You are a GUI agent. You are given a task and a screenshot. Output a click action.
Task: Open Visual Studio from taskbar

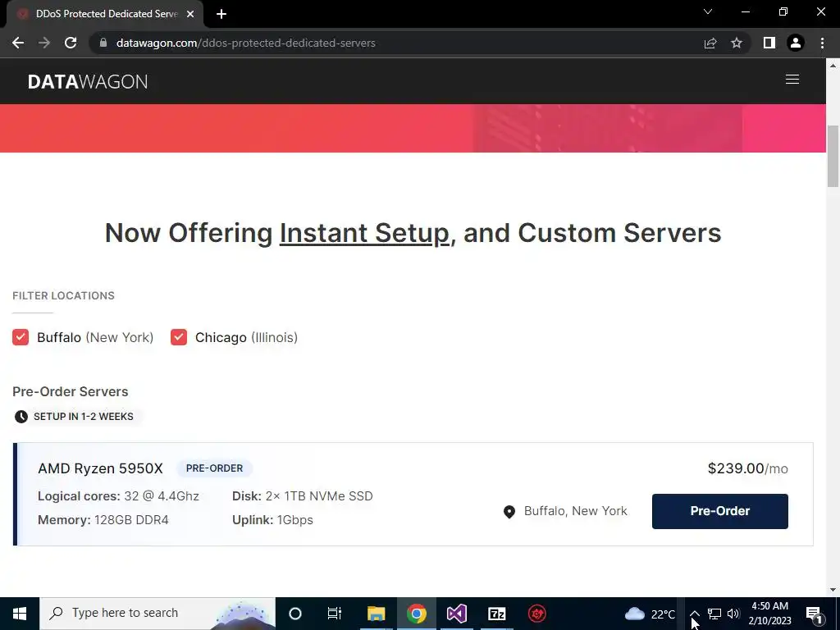[x=456, y=614]
